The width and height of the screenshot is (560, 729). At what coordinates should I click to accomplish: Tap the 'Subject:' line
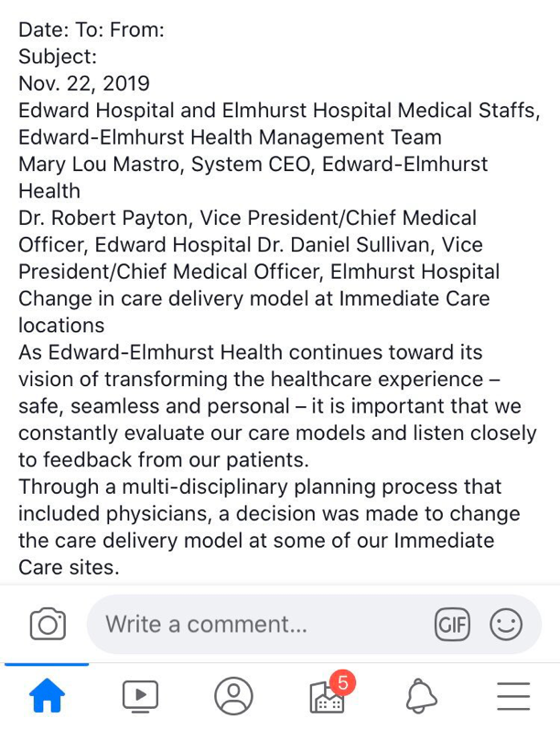tap(58, 57)
